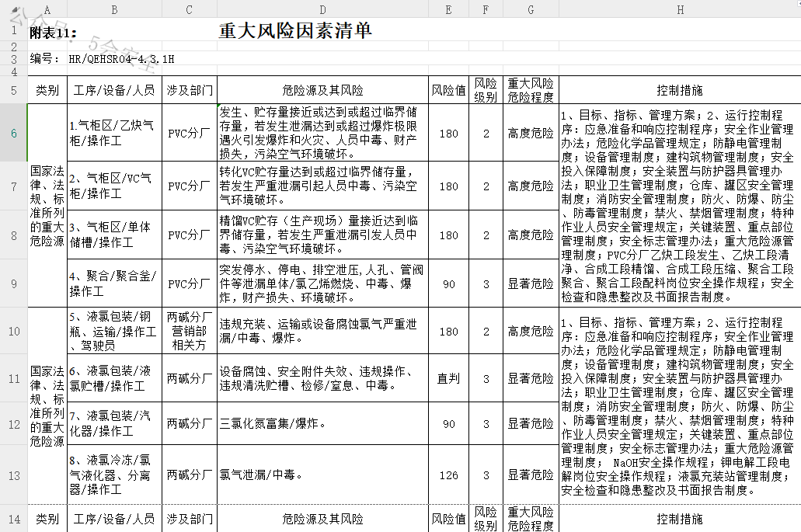The height and width of the screenshot is (532, 801).
Task: Click the row 10 header number
Action: click(13, 331)
